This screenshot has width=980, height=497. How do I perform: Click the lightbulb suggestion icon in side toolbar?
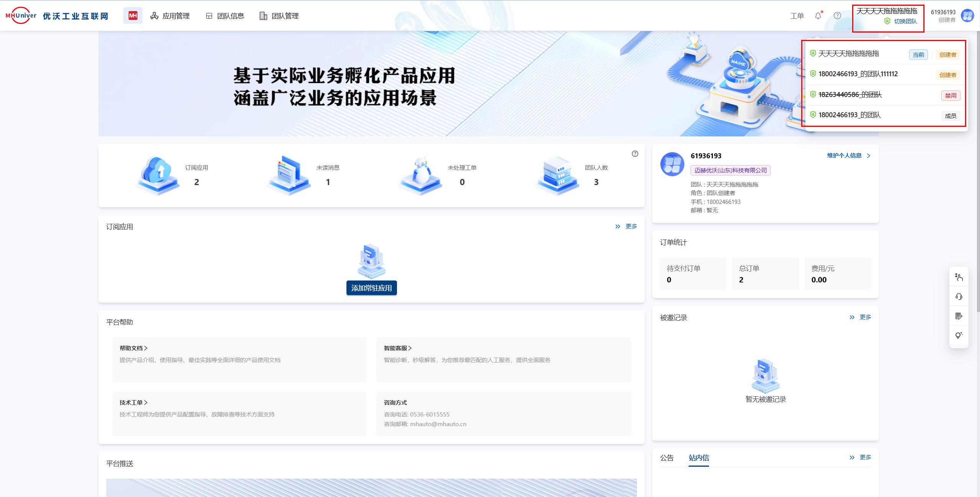[x=959, y=335]
